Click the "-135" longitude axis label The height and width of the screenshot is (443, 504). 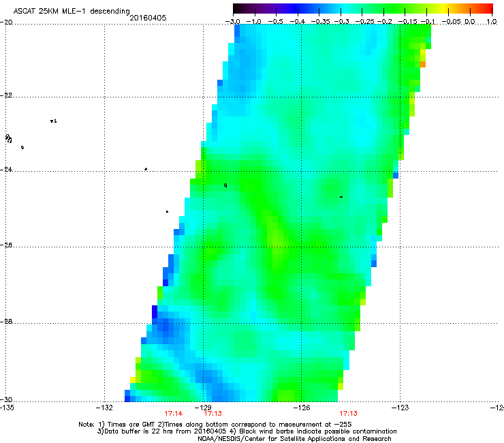tap(7, 408)
